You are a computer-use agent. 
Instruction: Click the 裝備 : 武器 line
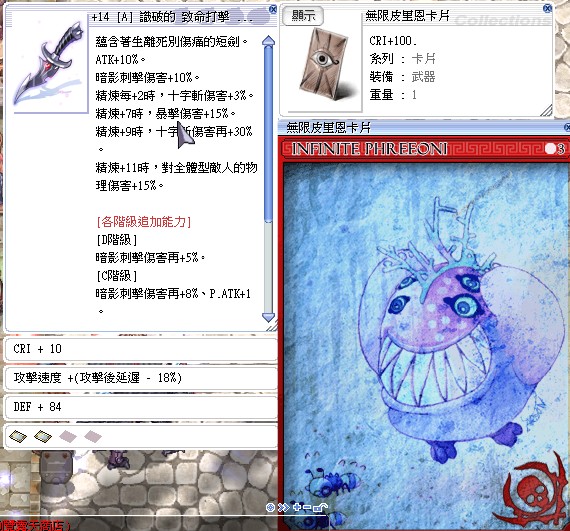tap(402, 77)
